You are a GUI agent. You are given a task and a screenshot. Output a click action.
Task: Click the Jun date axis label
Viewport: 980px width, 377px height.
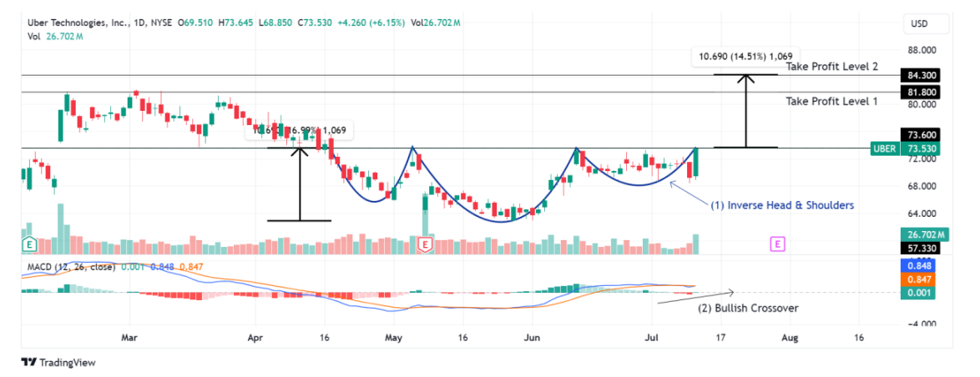[x=532, y=338]
